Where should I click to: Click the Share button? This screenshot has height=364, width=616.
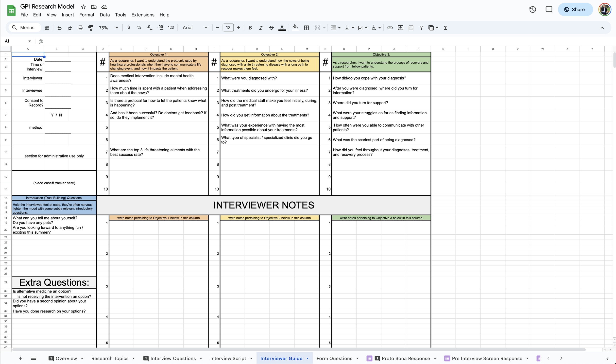[575, 10]
